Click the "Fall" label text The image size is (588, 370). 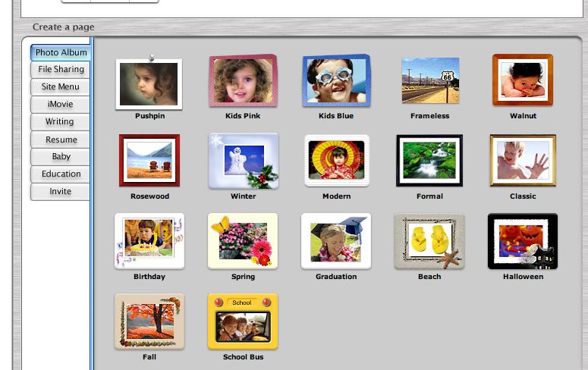pyautogui.click(x=149, y=357)
